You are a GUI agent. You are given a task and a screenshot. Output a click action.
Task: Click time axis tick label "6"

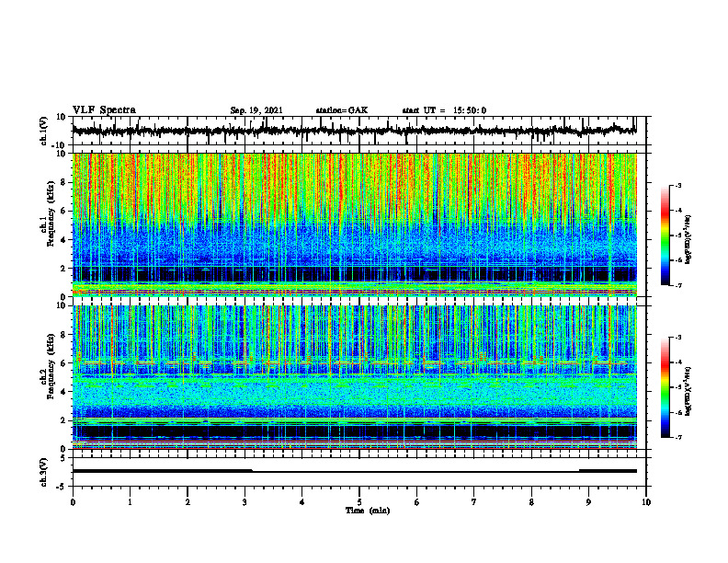click(417, 502)
